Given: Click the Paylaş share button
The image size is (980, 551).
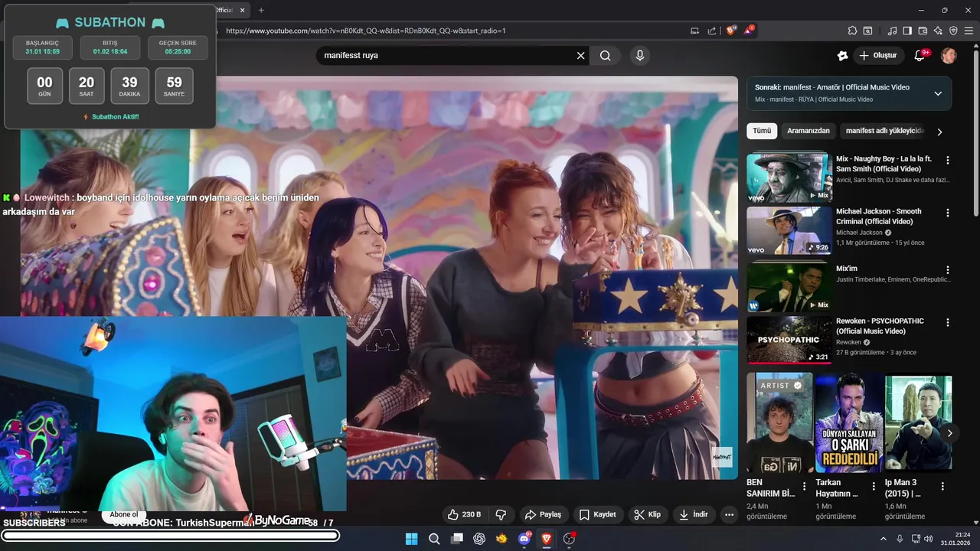Looking at the screenshot, I should 543,514.
